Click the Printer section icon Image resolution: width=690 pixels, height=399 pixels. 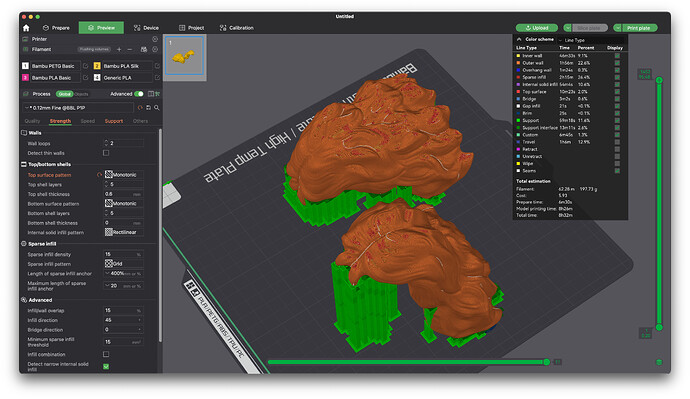pos(26,39)
